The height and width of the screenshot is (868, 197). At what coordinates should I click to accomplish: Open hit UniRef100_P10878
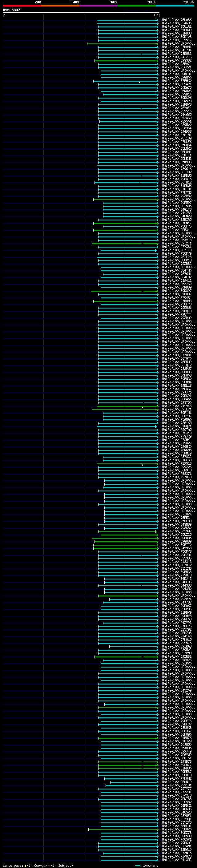point(177,856)
